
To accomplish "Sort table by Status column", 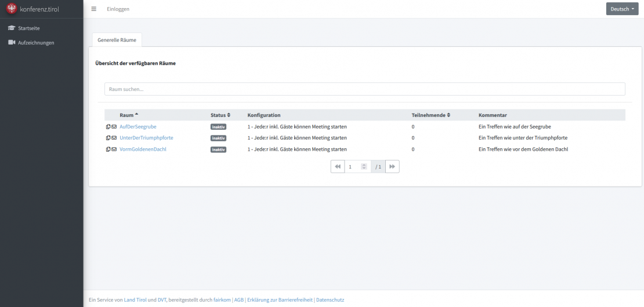I will (x=220, y=115).
